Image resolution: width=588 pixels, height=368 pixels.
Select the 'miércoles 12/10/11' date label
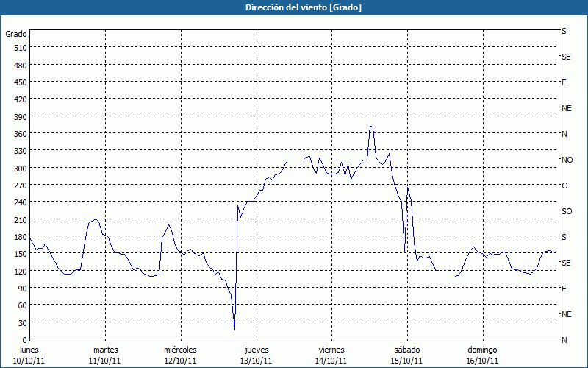coord(180,355)
